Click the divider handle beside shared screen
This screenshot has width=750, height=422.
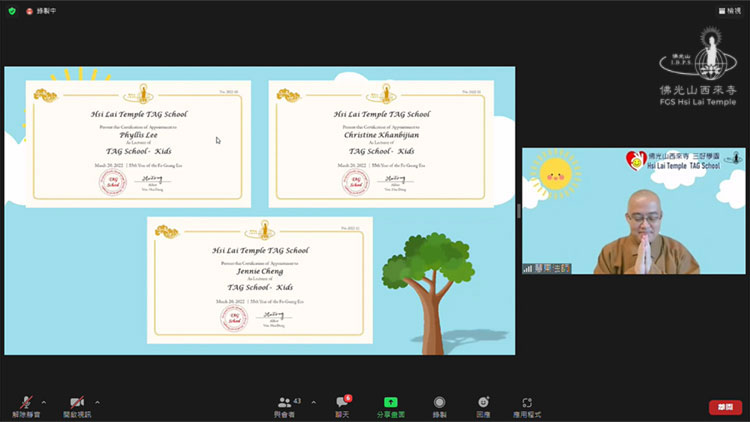pyautogui.click(x=519, y=211)
